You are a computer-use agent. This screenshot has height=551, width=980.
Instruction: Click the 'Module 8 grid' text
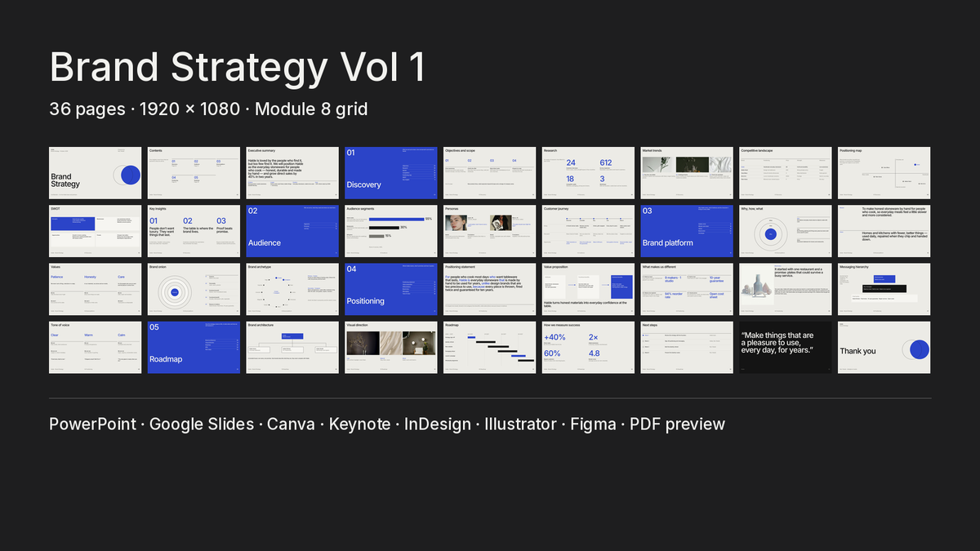pyautogui.click(x=311, y=109)
